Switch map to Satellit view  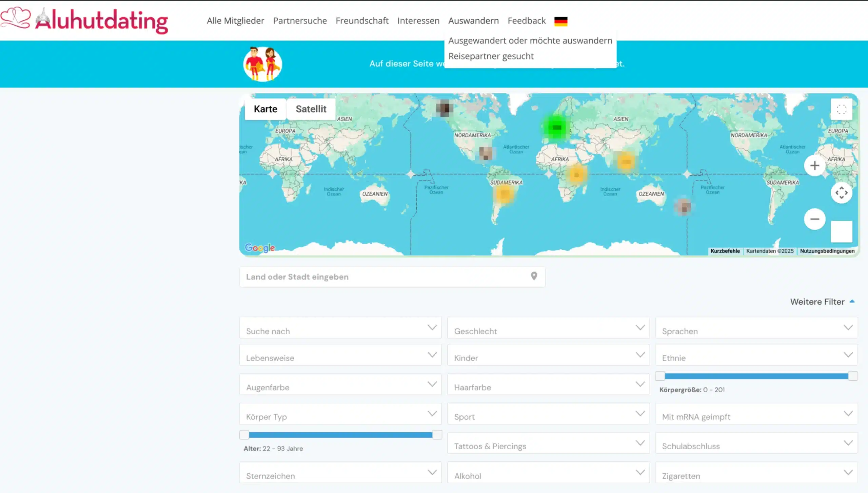point(311,109)
